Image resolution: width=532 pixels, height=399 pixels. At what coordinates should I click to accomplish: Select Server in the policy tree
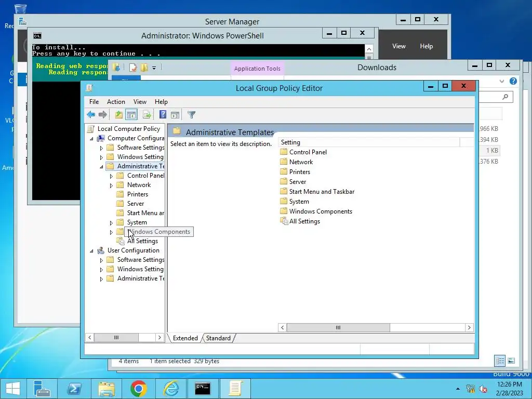tap(136, 204)
